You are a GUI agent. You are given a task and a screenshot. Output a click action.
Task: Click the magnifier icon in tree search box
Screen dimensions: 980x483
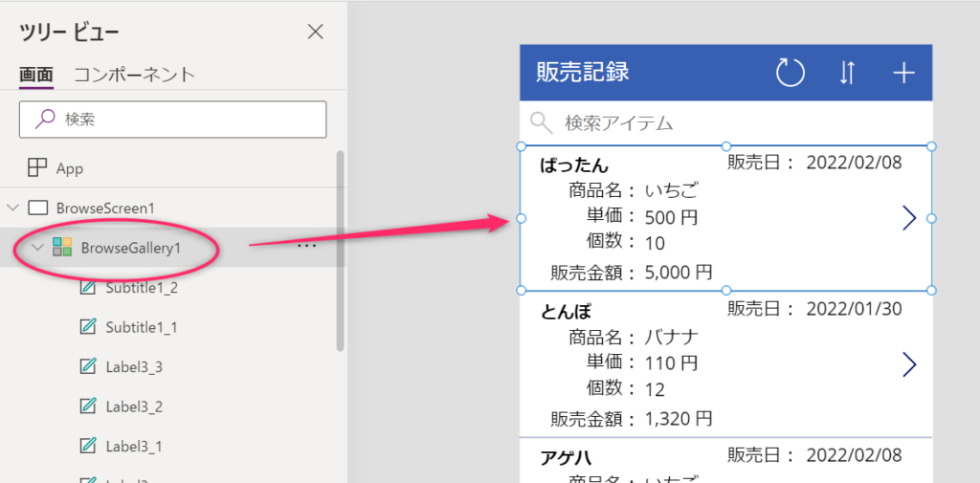(44, 120)
